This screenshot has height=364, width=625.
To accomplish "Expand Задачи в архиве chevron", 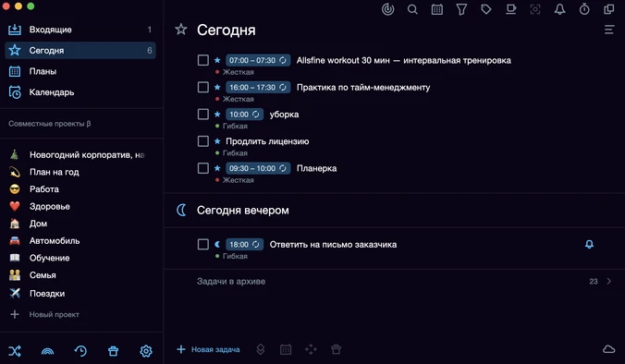I will 608,281.
